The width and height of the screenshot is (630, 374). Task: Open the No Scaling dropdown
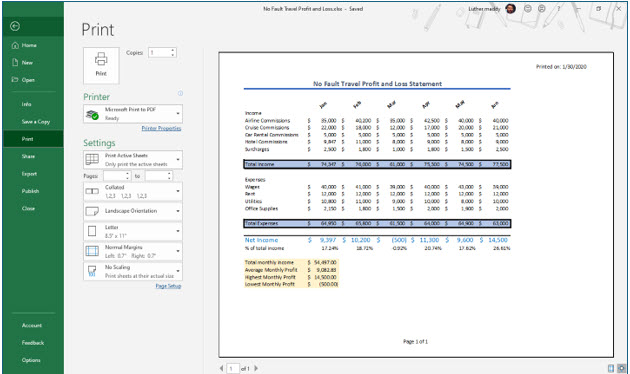click(133, 271)
